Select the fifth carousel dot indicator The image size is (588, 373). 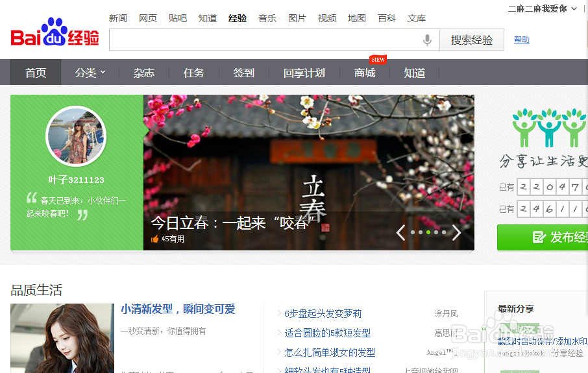coord(444,232)
